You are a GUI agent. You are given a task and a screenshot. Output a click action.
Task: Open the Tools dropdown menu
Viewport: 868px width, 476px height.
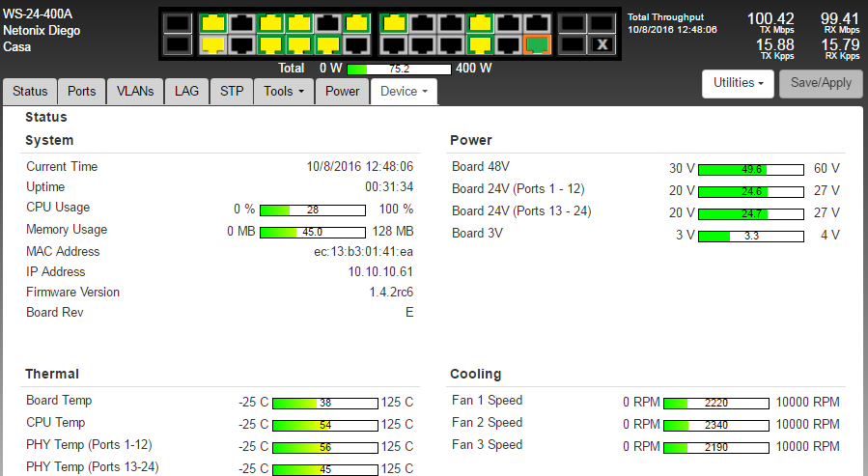coord(284,91)
